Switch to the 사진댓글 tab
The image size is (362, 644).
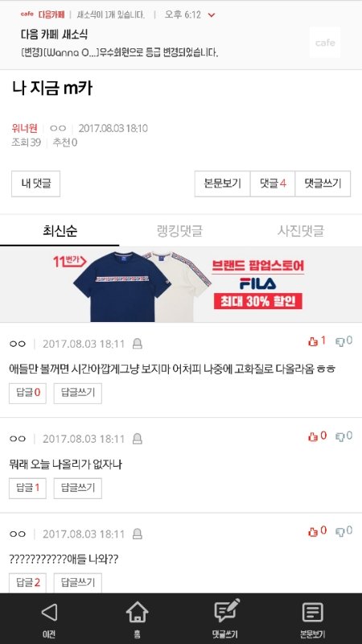[300, 231]
